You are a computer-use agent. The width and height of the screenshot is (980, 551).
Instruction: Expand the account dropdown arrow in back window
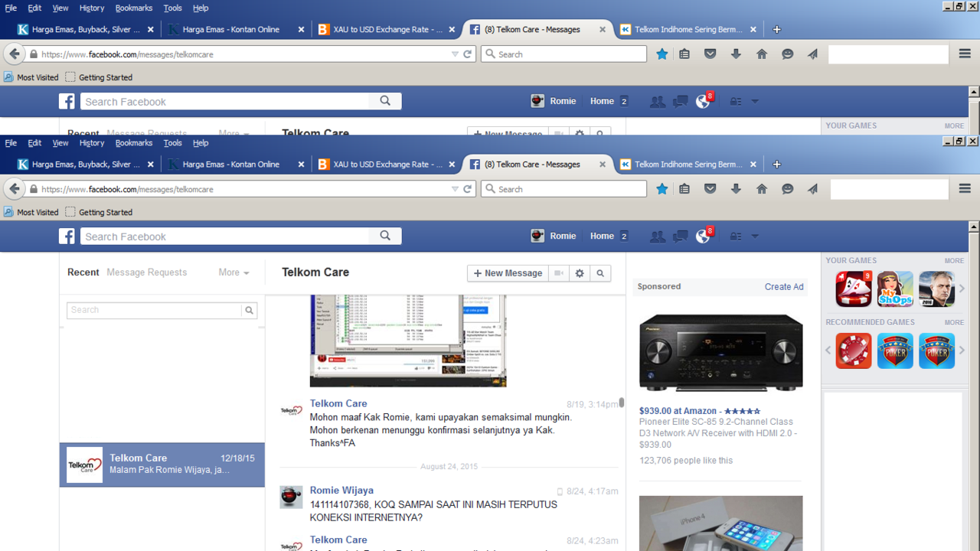click(755, 102)
